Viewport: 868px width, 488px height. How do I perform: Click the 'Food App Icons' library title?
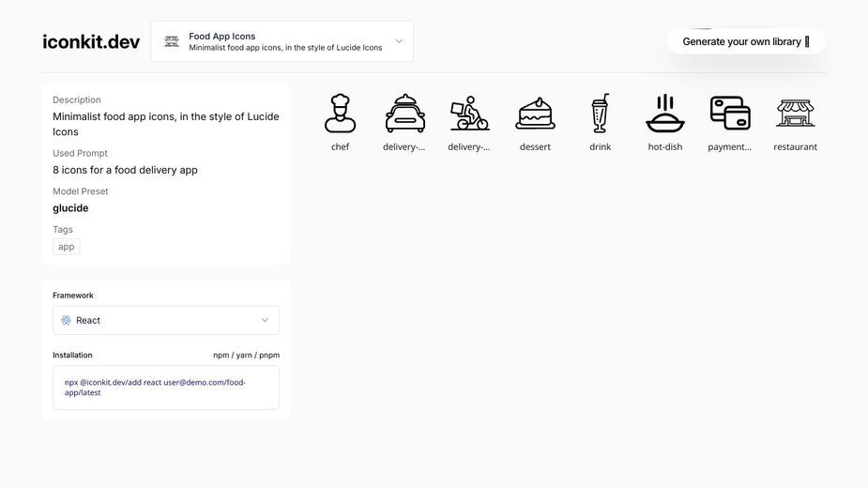coord(222,36)
